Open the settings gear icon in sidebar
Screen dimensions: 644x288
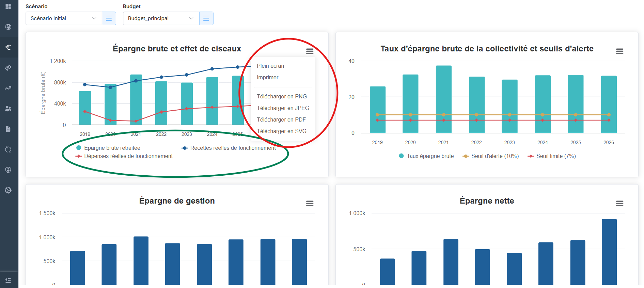click(x=8, y=190)
